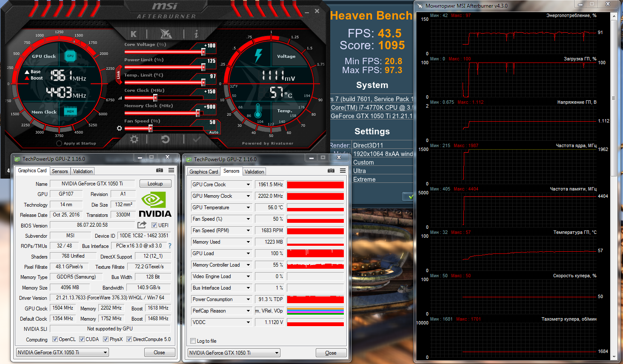
Task: Click the Temp. Limit slider handle
Action: click(x=203, y=82)
